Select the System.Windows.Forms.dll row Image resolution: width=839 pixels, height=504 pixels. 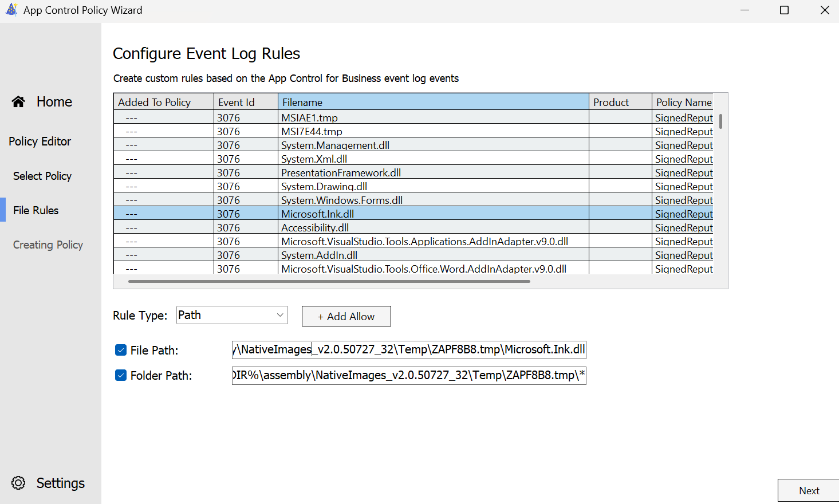(413, 200)
